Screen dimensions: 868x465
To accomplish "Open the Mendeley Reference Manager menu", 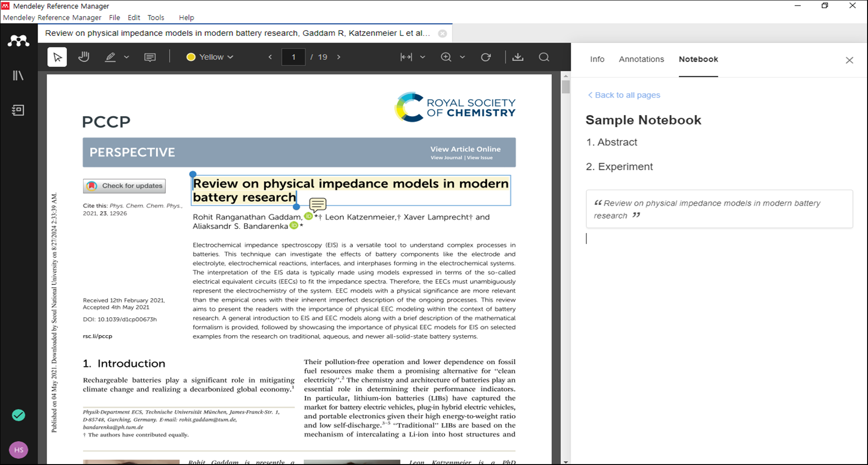I will click(52, 17).
